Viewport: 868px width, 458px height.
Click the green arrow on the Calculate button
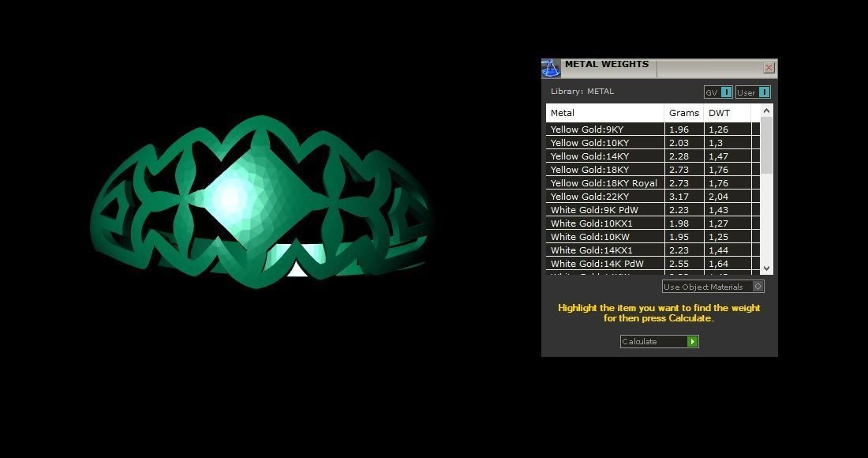pyautogui.click(x=693, y=342)
